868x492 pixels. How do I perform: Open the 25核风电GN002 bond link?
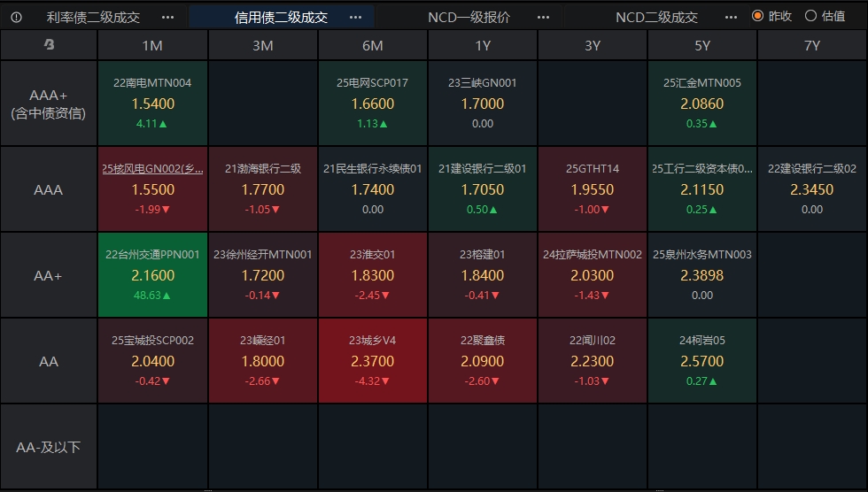coord(152,169)
